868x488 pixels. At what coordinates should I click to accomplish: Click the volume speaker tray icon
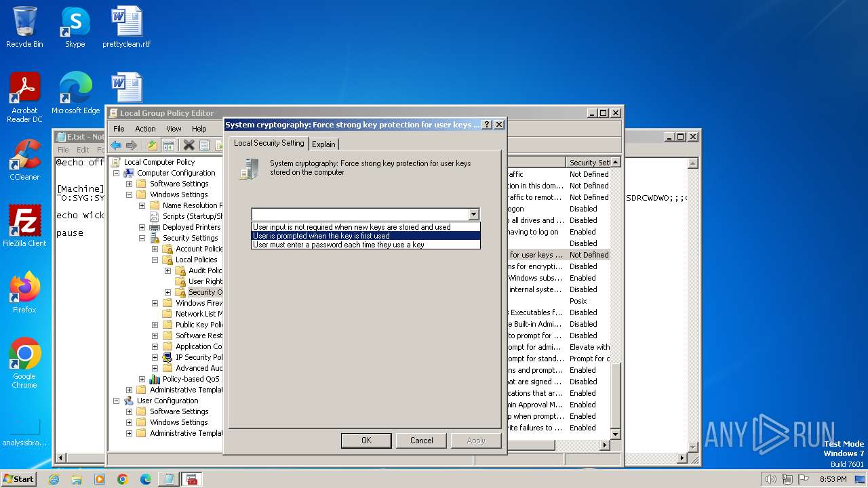(770, 479)
